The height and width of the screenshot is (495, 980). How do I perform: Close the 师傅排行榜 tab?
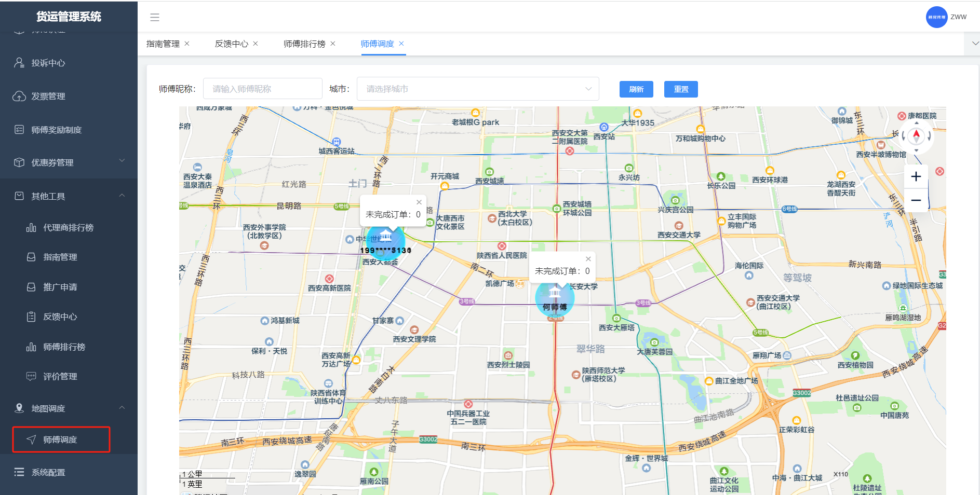[333, 44]
